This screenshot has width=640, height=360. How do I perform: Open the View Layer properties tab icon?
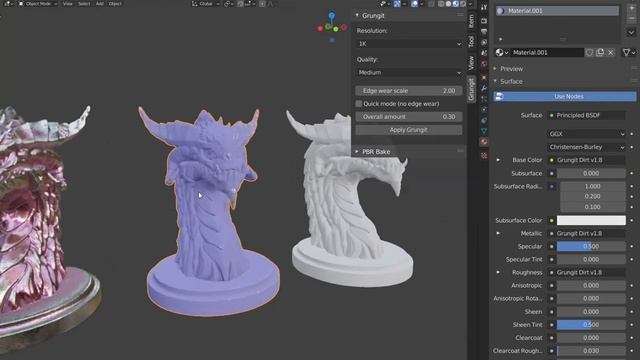pyautogui.click(x=484, y=42)
